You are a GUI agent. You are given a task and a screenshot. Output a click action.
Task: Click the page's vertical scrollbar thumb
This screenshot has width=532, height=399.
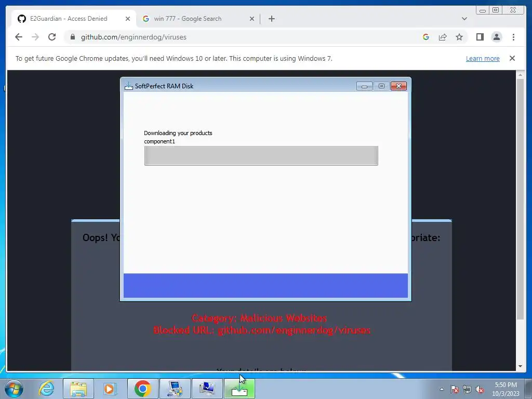520,198
